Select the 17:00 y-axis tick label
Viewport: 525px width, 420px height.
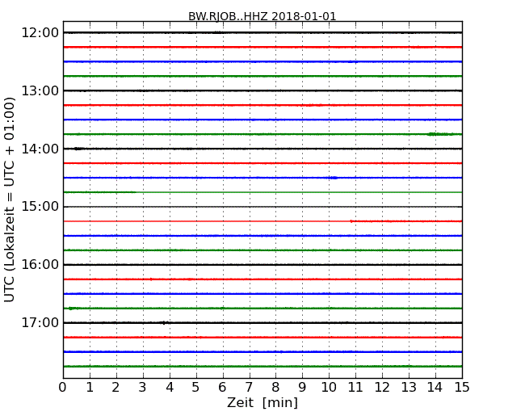[x=40, y=322]
